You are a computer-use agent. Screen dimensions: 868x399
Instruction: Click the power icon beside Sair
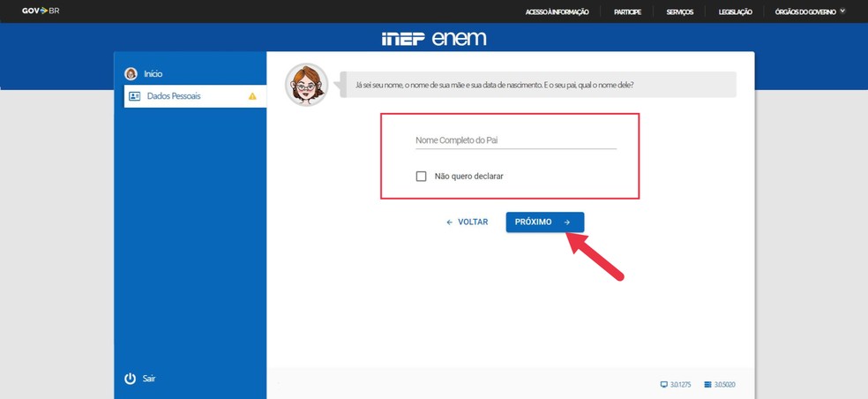pos(130,379)
